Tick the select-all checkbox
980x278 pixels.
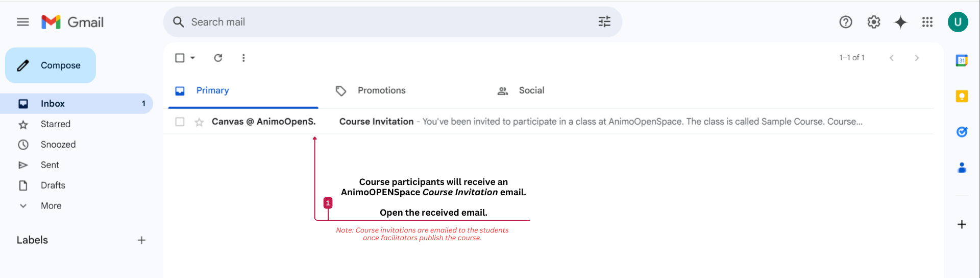click(180, 58)
